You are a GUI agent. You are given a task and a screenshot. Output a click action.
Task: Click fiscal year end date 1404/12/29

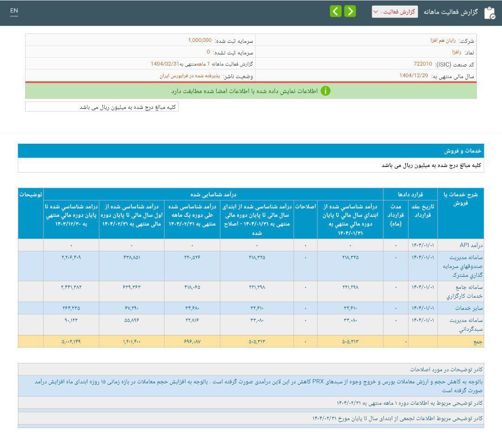(413, 76)
